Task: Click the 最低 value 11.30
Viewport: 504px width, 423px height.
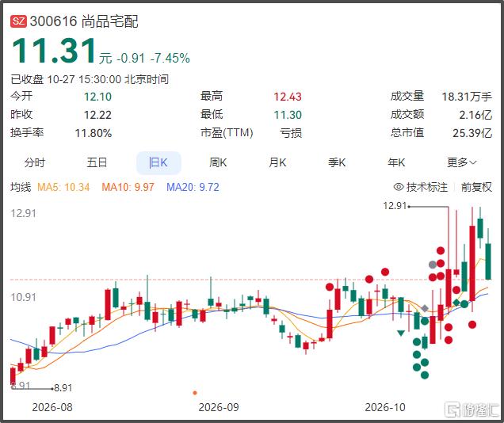Action: (288, 115)
